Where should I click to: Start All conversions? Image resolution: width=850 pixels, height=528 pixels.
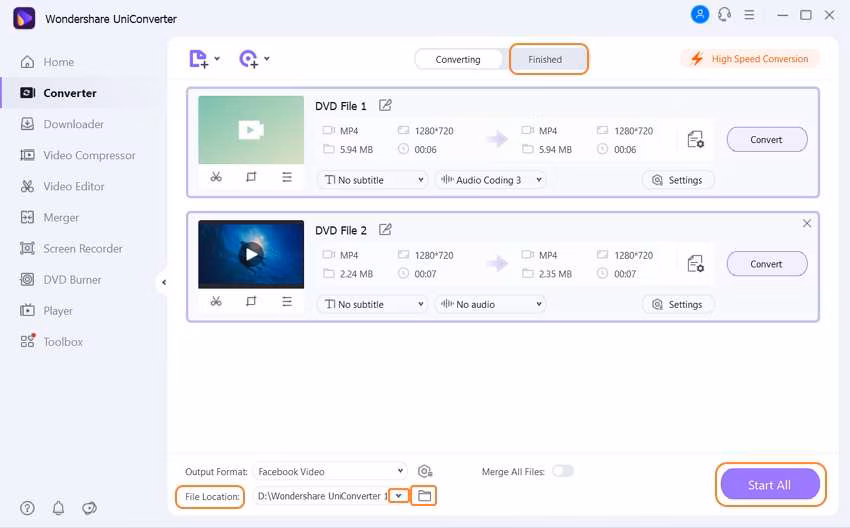pos(770,484)
